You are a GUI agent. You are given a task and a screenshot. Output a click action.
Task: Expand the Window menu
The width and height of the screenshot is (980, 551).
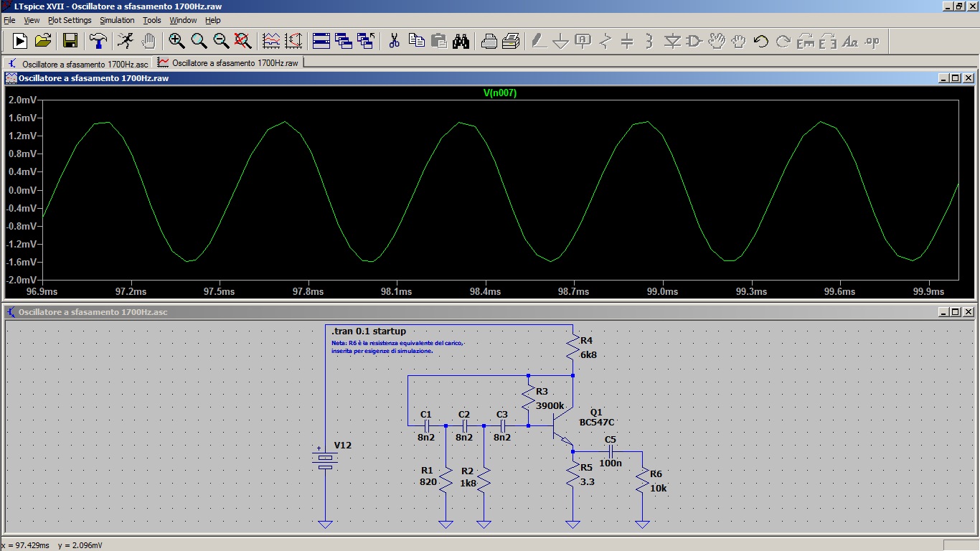click(x=183, y=20)
